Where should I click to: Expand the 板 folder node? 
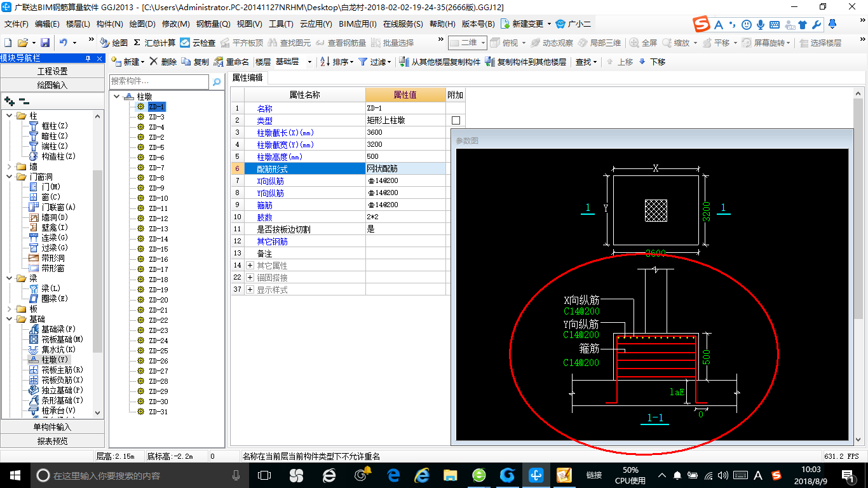click(10, 309)
